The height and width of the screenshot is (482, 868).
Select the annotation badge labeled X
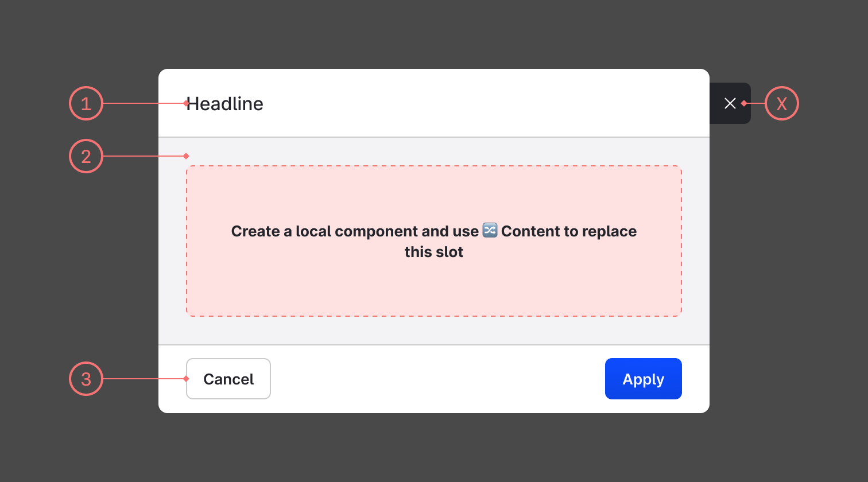(x=782, y=103)
